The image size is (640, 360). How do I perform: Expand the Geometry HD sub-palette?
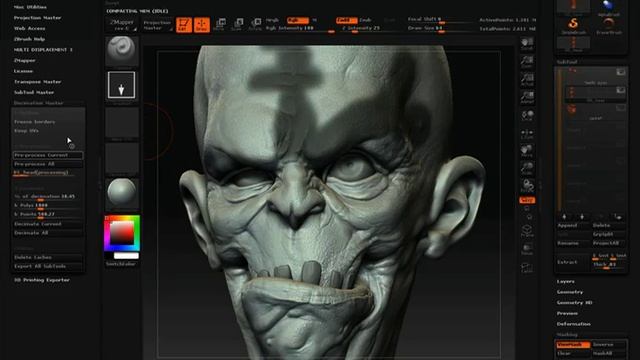tap(574, 303)
